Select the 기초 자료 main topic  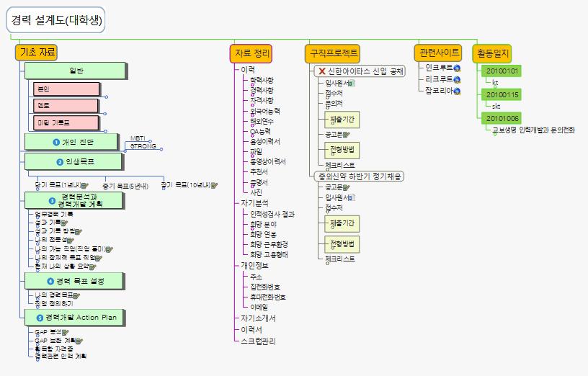pos(37,52)
